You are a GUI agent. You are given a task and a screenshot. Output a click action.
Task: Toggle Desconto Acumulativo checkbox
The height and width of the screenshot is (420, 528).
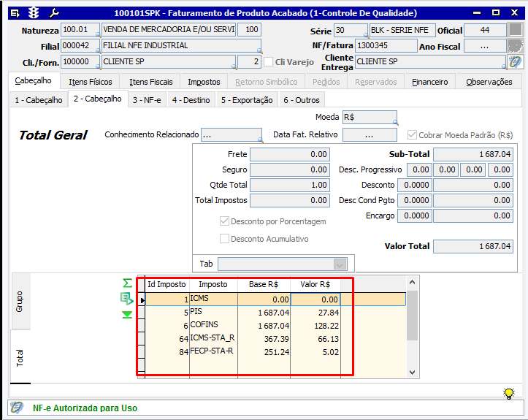[224, 239]
